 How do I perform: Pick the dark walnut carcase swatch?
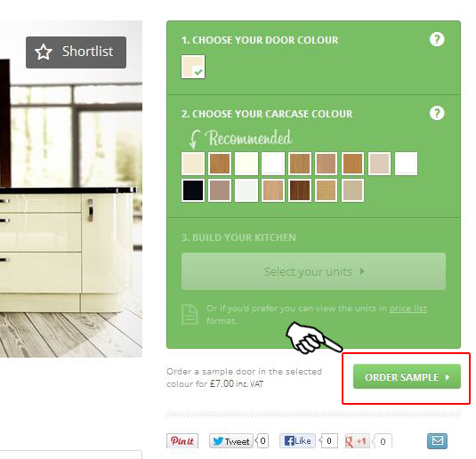pos(300,190)
